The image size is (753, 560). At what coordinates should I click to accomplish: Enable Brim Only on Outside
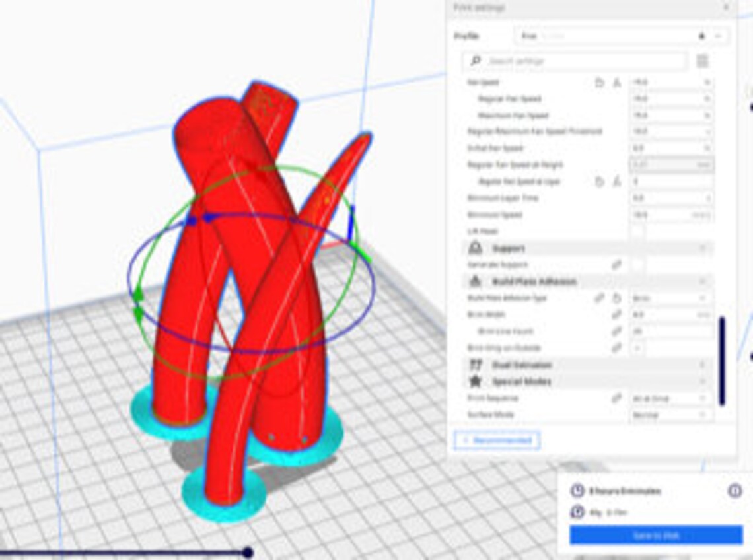pyautogui.click(x=637, y=347)
